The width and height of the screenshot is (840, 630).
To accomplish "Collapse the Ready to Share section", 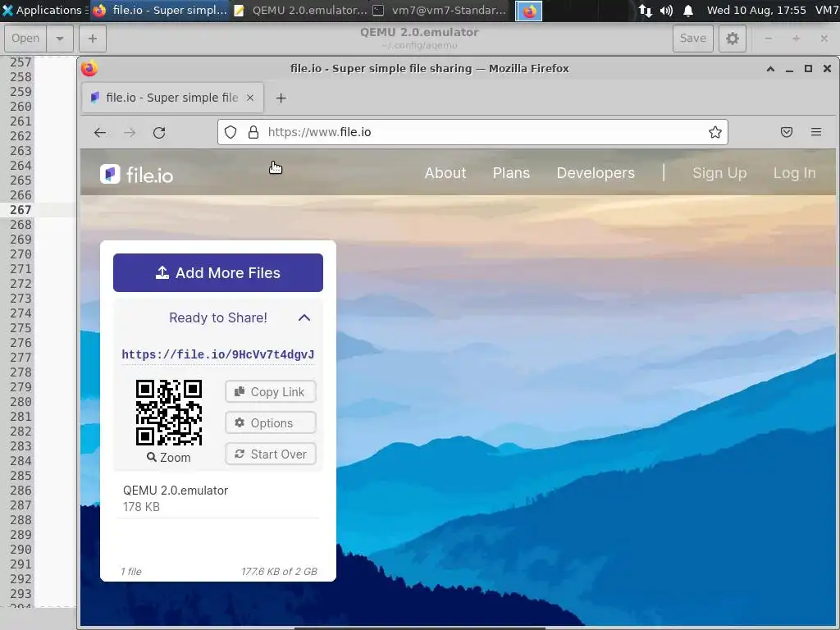I will coord(304,317).
